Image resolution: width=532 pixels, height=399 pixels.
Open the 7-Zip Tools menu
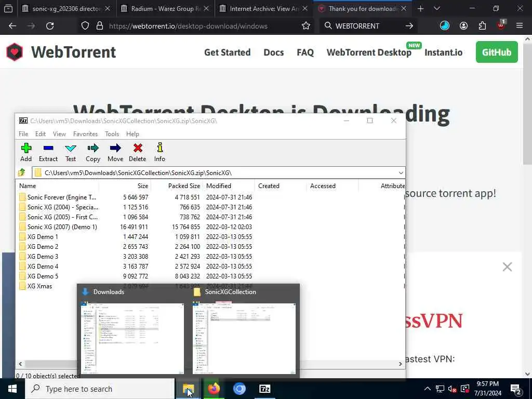112,134
